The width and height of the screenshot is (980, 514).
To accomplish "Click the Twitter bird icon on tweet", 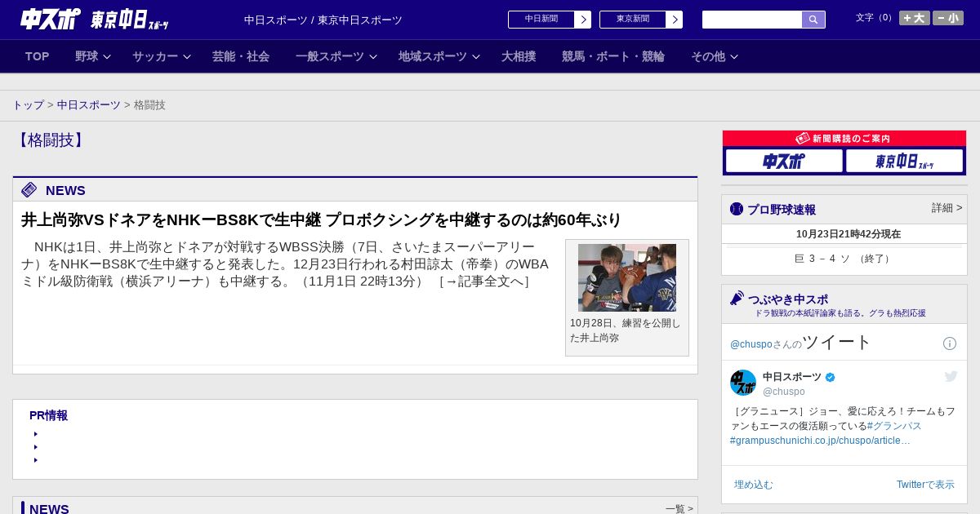I will [x=951, y=376].
